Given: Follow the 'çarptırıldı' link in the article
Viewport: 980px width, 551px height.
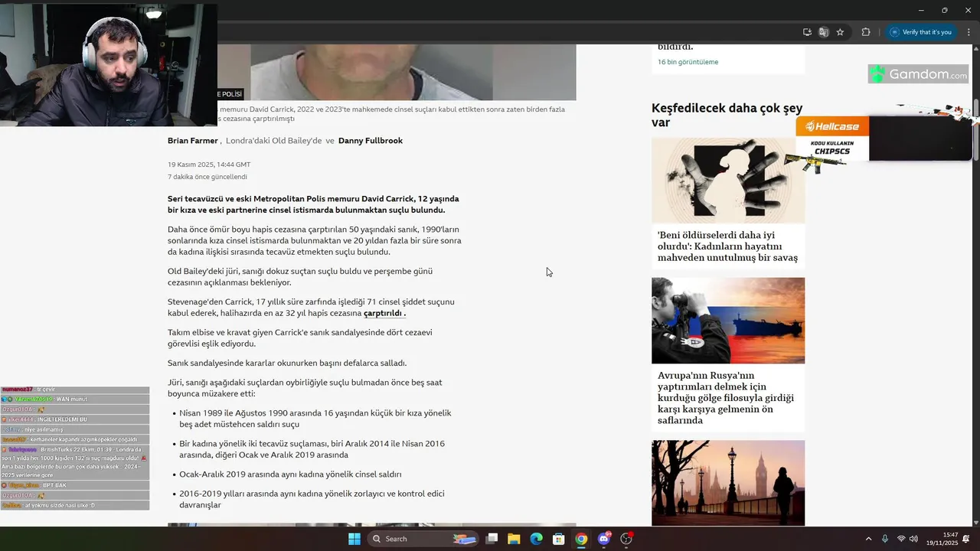Looking at the screenshot, I should point(384,313).
